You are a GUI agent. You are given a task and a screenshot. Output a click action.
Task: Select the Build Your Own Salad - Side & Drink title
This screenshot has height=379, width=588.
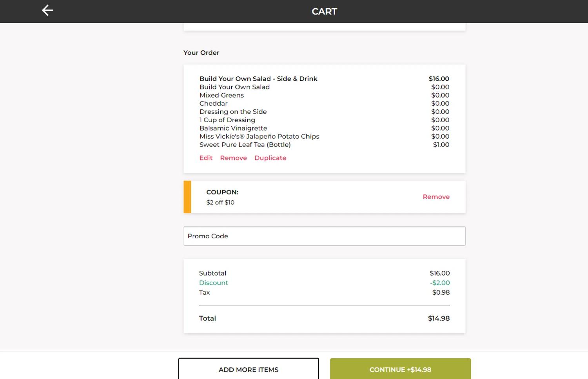258,79
